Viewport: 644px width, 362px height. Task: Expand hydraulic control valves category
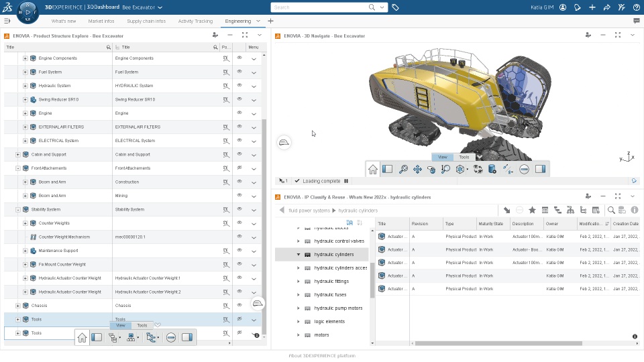click(299, 241)
